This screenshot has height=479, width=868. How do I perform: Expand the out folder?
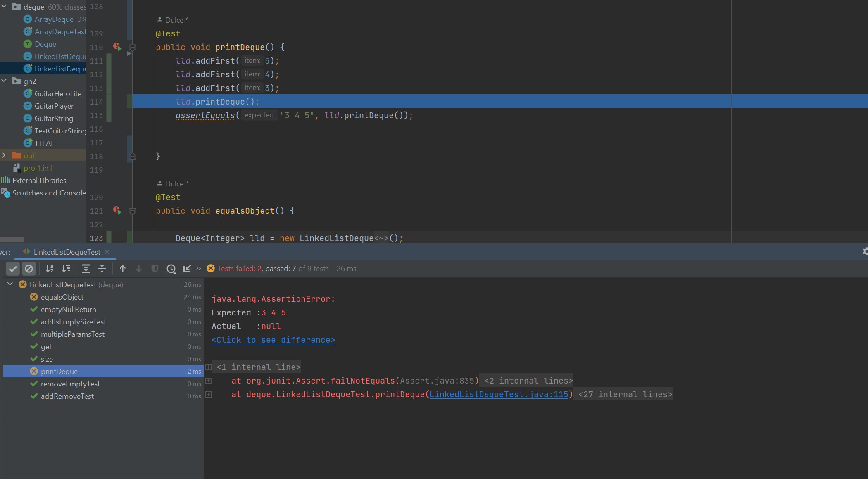(x=4, y=155)
